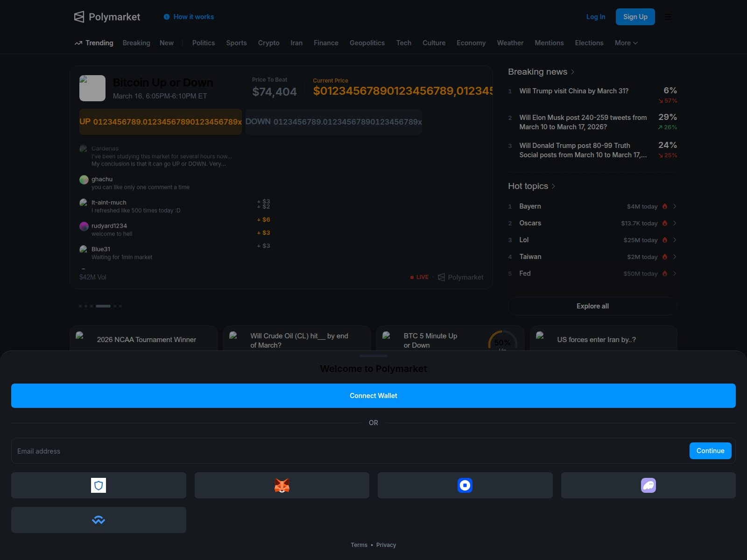Click the Polymarket logo

tap(107, 17)
